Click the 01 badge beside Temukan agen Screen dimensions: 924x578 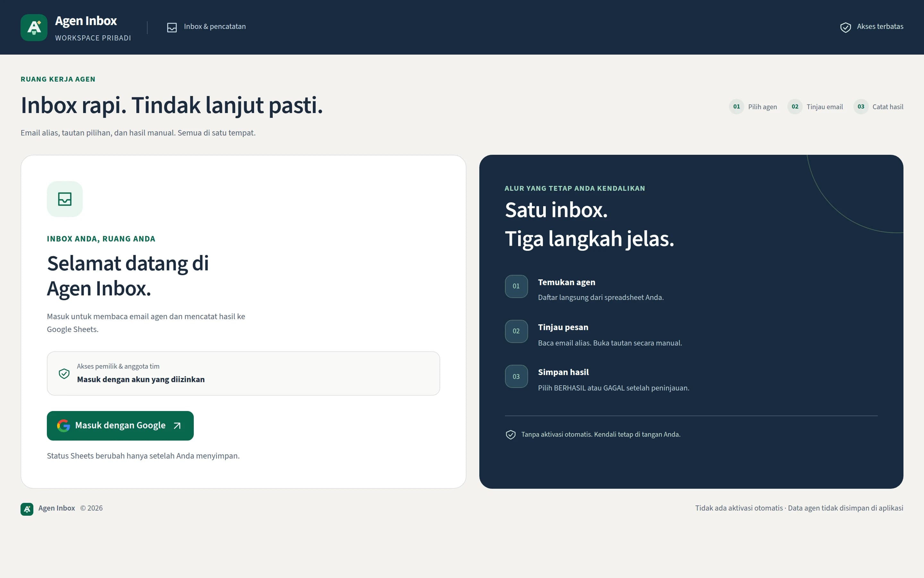point(516,286)
